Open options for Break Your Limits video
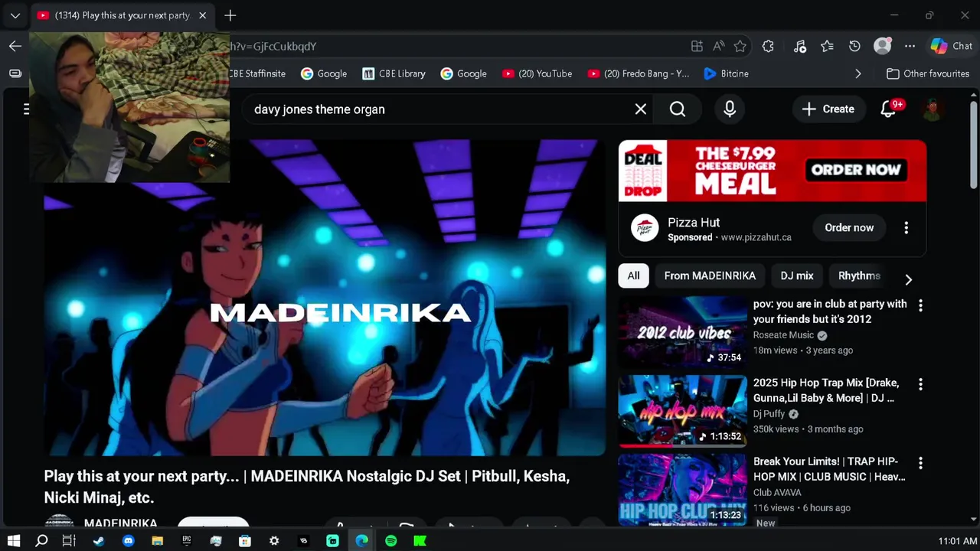The image size is (980, 551). click(x=920, y=463)
